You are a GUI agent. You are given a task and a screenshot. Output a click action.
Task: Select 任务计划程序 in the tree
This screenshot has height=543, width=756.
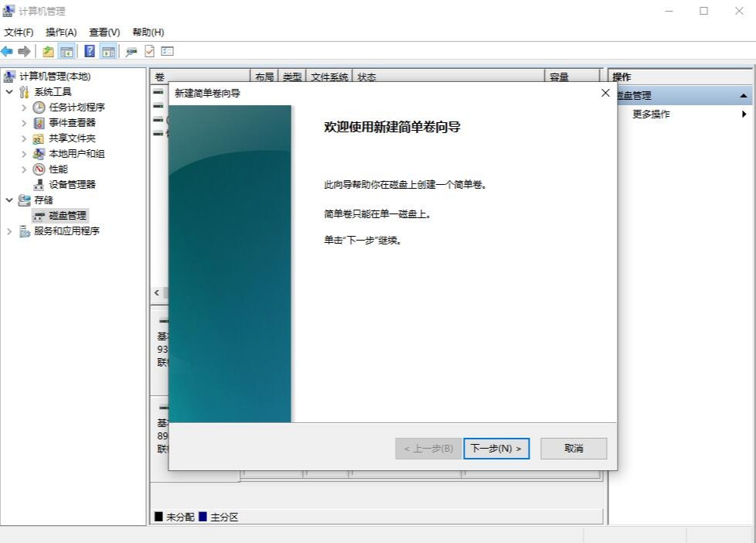click(77, 108)
